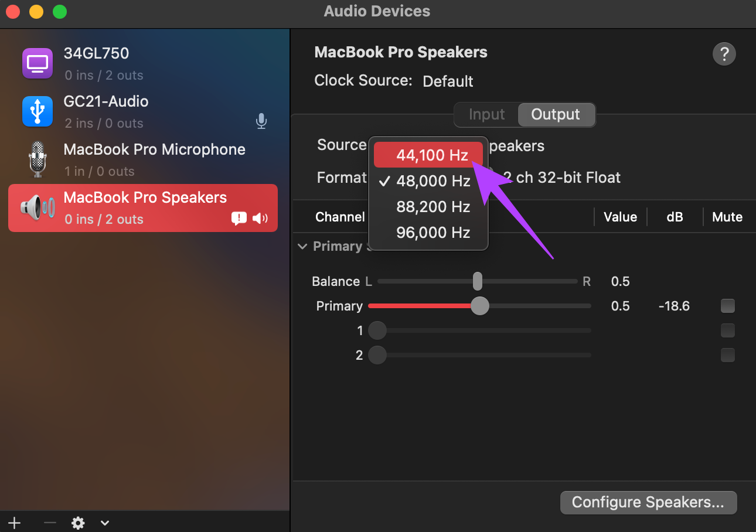Enable the mute checkbox for channel 2
The image size is (756, 532).
tap(727, 355)
